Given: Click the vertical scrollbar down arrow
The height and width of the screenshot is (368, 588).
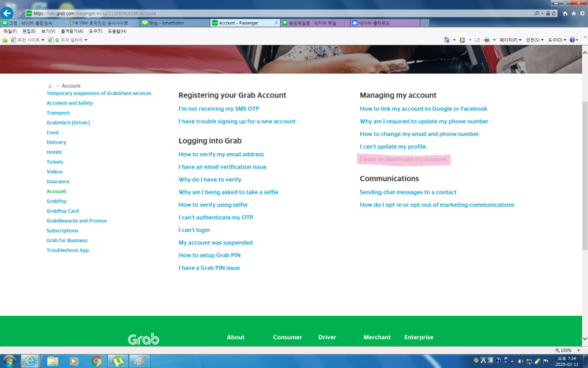Looking at the screenshot, I should (x=584, y=339).
